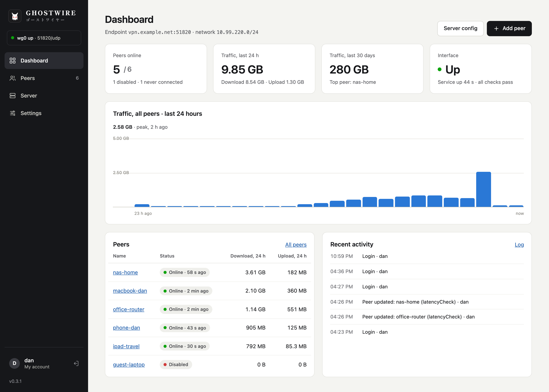Viewport: 549px width, 392px height.
Task: Click the 905 MB download value
Action: pyautogui.click(x=256, y=328)
